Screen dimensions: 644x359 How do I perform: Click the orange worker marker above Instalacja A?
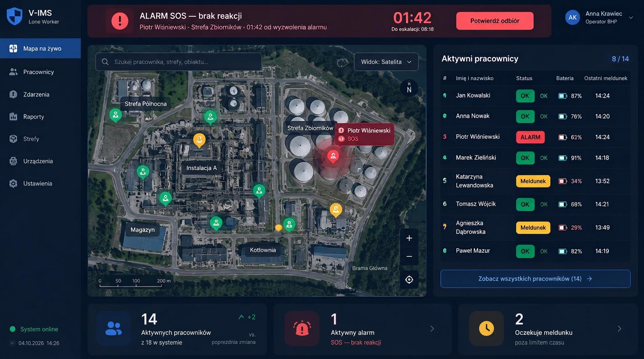[199, 140]
